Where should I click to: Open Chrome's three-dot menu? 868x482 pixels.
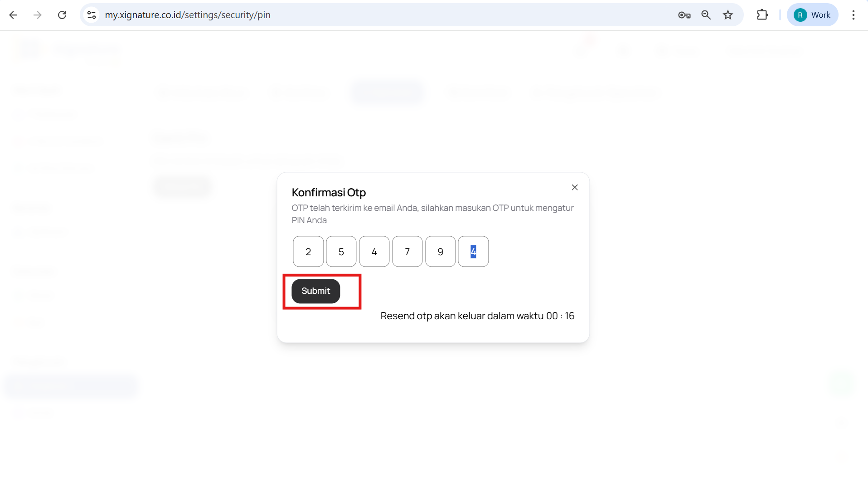point(853,15)
